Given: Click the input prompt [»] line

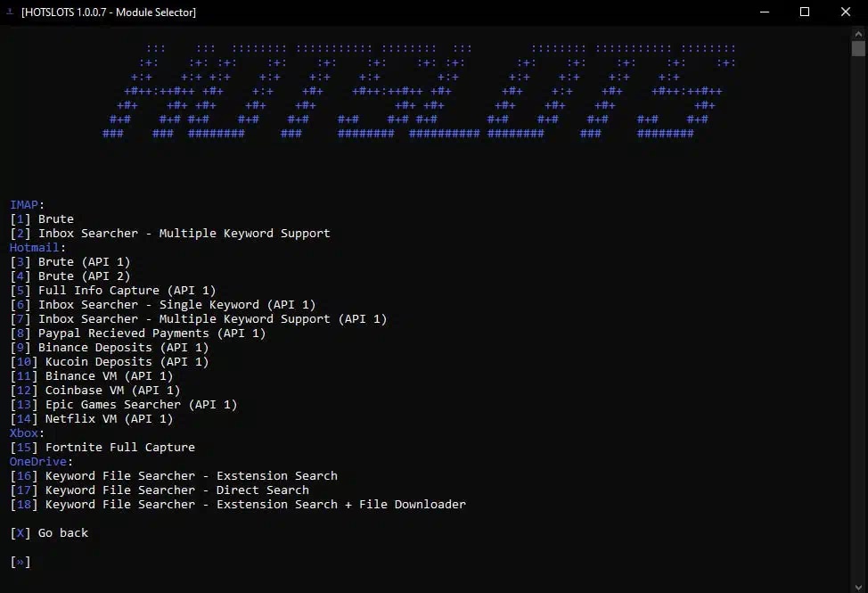Looking at the screenshot, I should tap(20, 562).
